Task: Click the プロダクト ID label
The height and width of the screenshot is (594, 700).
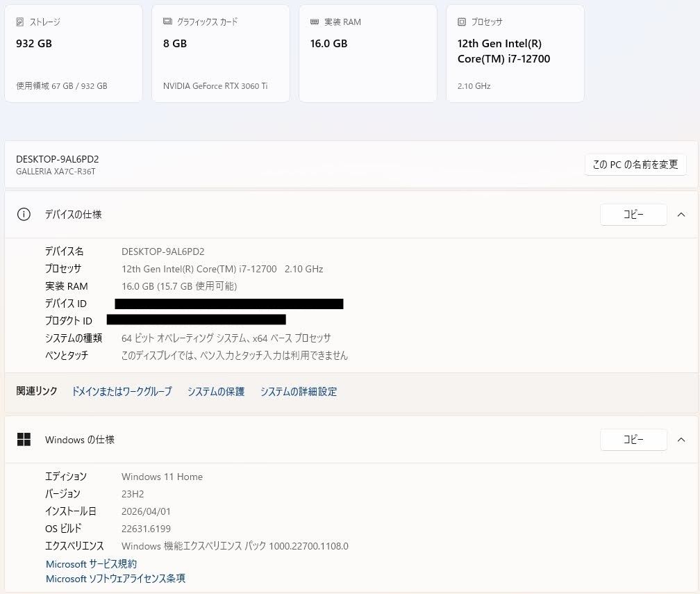Action: click(68, 321)
